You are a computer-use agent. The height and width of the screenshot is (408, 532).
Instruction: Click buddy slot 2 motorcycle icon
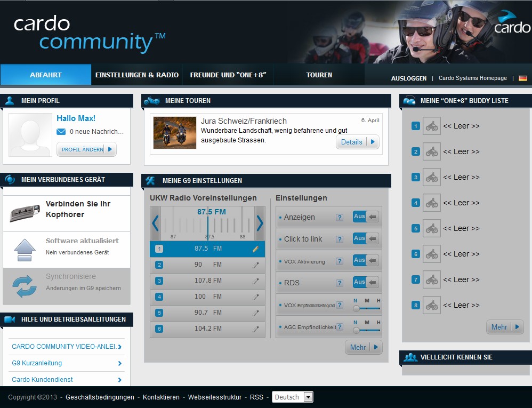coord(432,151)
